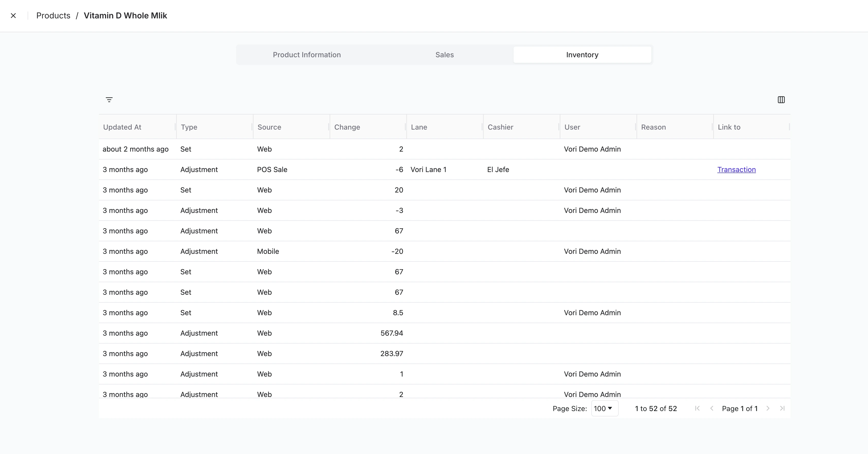Image resolution: width=868 pixels, height=454 pixels.
Task: Expand the Page Size dropdown
Action: pyautogui.click(x=605, y=408)
